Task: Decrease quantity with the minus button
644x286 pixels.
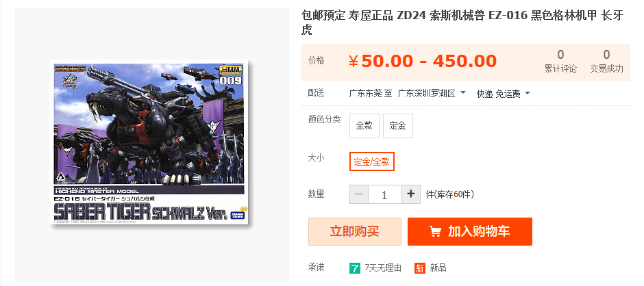Action: coord(359,194)
